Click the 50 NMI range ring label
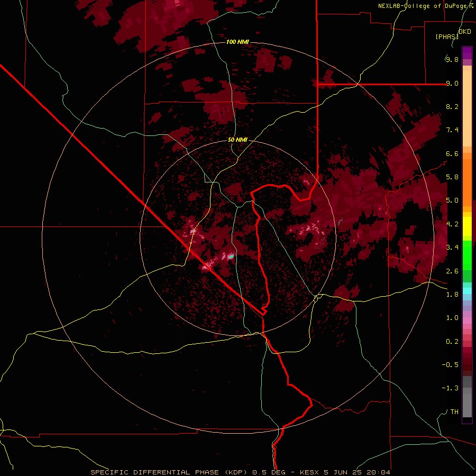The image size is (476, 476). coord(237,140)
